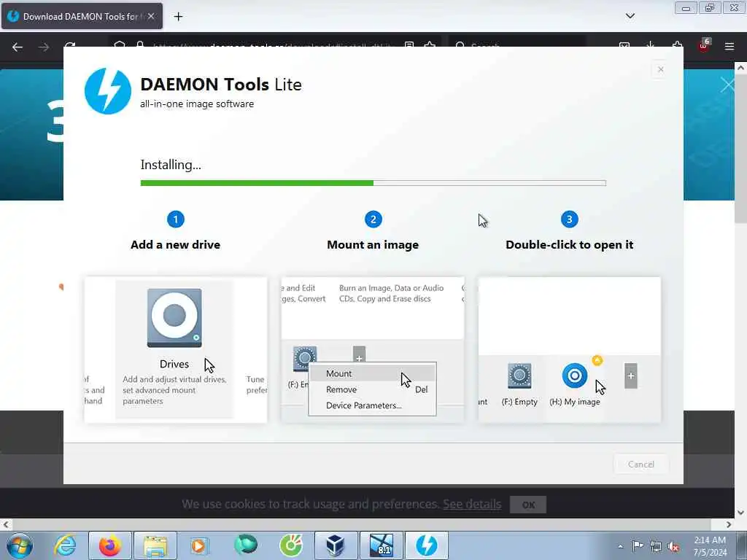Switch to DAEMON Tools installer in taskbar
Viewport: 747px width, 560px height.
point(426,545)
